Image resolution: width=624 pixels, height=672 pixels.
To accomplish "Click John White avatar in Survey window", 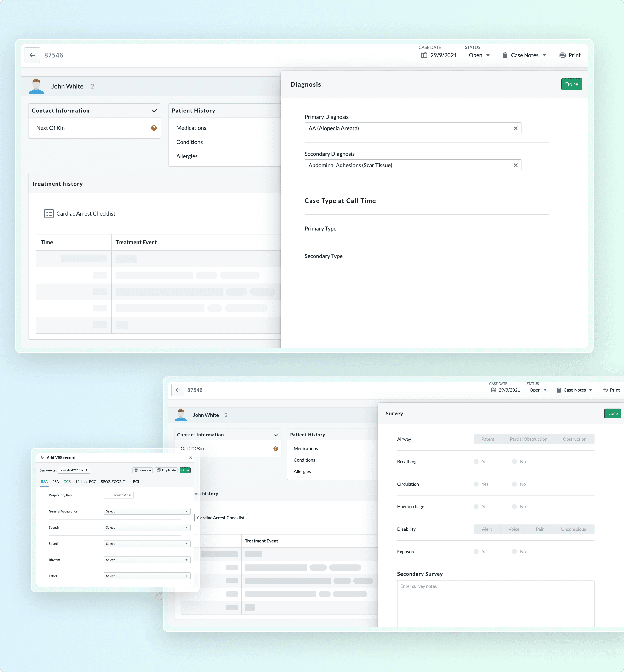I will [x=181, y=415].
